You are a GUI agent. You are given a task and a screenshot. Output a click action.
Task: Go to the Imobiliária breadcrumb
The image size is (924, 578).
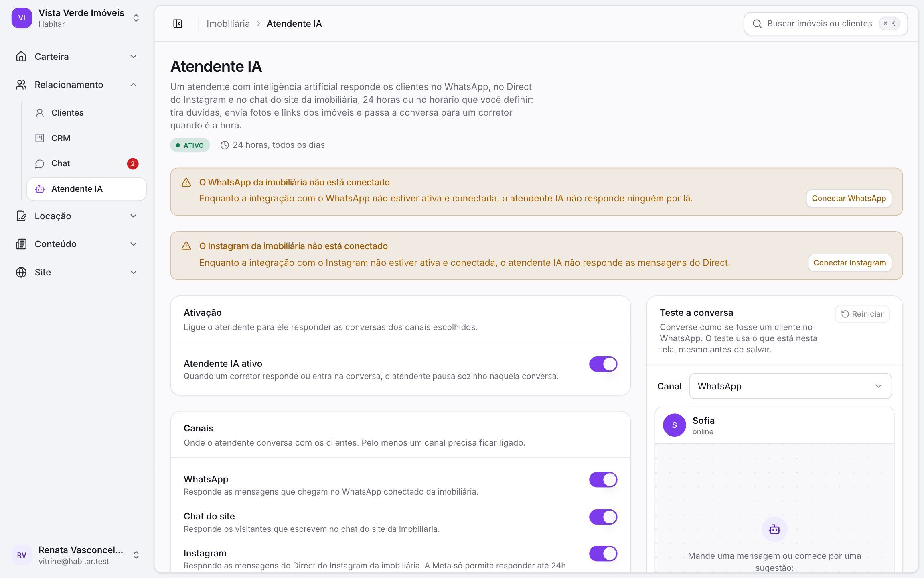coord(228,24)
